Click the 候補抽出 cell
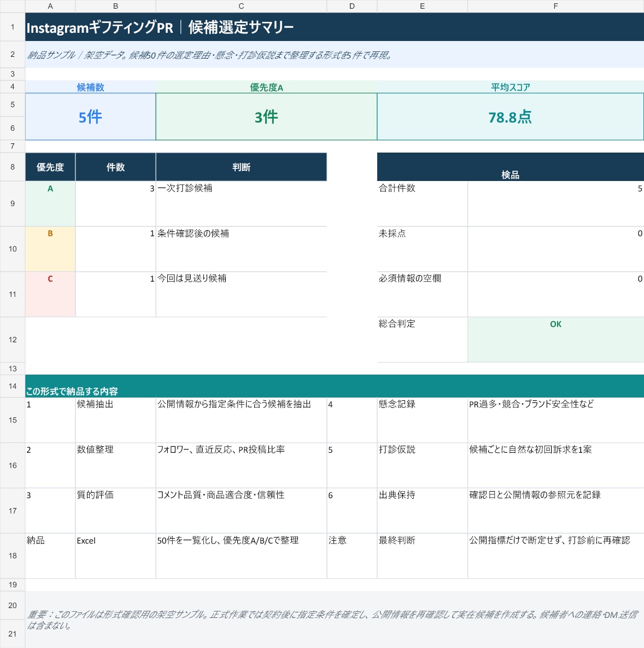This screenshot has width=644, height=648. coord(115,421)
